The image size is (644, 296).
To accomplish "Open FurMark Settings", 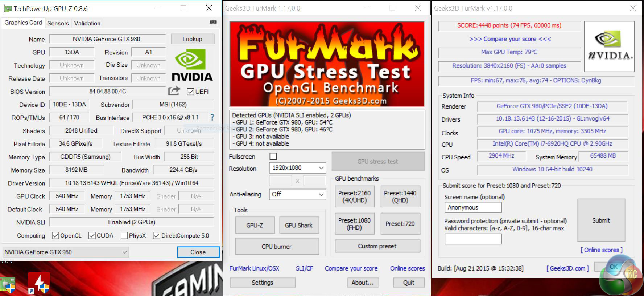I will pos(263,283).
